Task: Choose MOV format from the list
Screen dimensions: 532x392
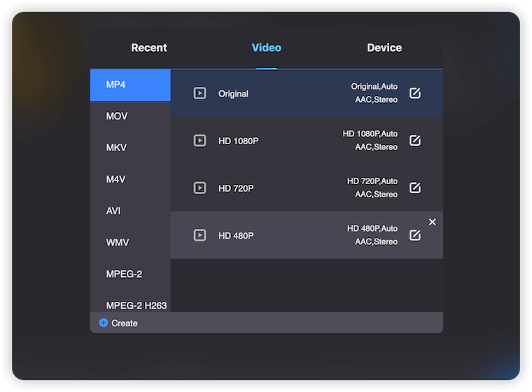Action: [x=117, y=116]
